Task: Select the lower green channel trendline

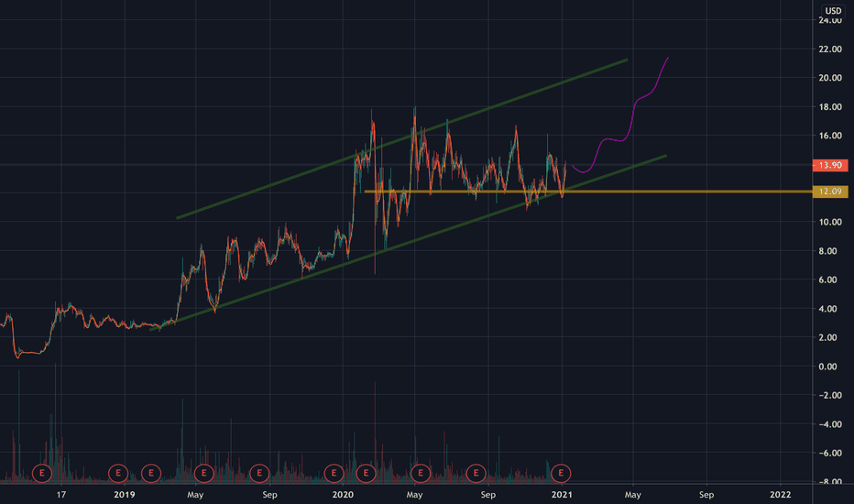Action: [x=408, y=243]
